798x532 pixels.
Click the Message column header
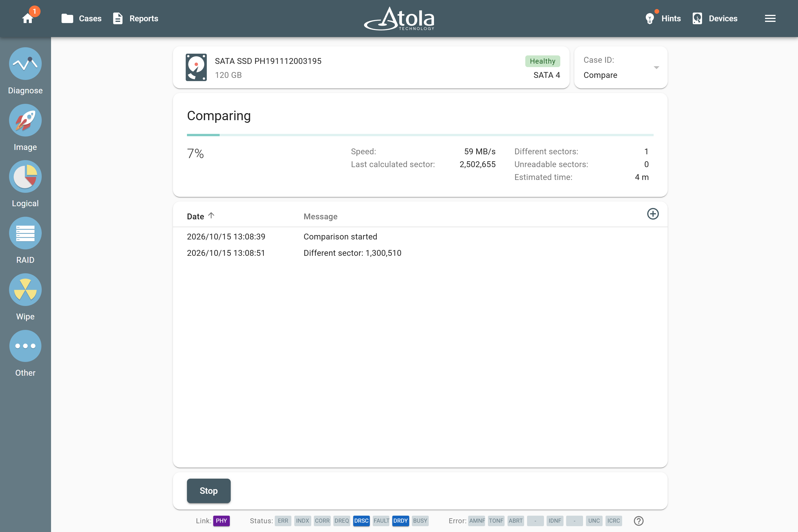(x=320, y=216)
